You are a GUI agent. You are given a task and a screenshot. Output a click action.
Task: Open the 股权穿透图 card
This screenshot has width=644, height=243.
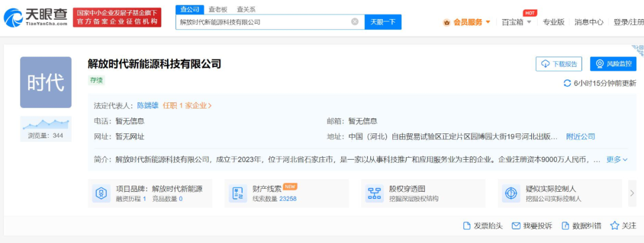tap(423, 194)
